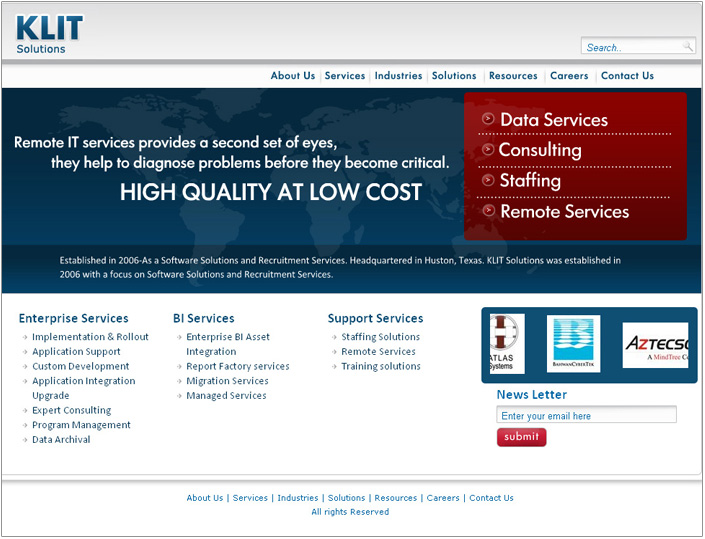
Task: Focus the Search text box
Action: tap(630, 47)
